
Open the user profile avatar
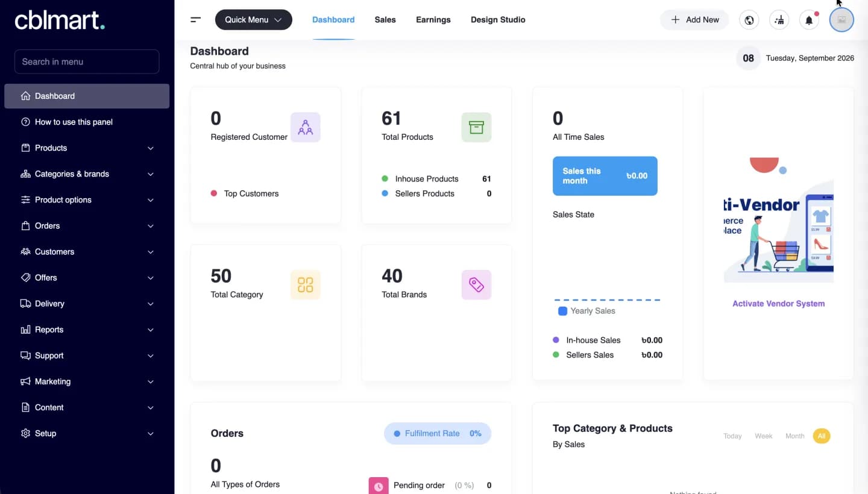click(x=841, y=20)
